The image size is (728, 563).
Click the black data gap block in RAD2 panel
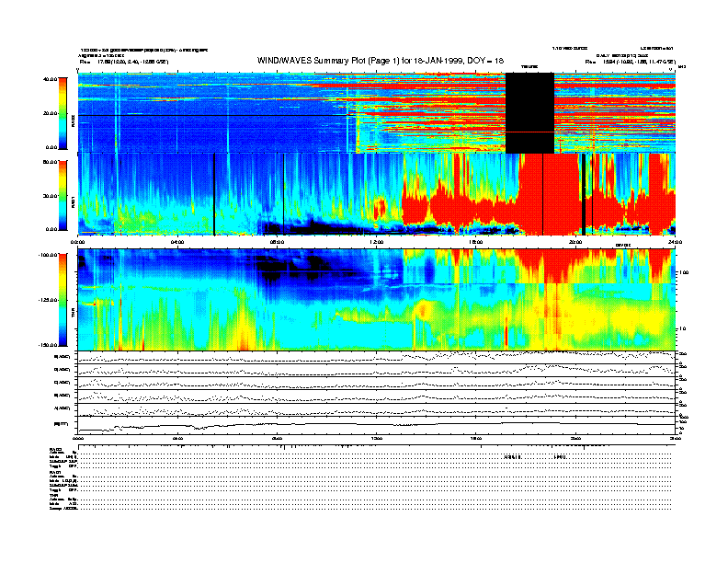(x=529, y=113)
